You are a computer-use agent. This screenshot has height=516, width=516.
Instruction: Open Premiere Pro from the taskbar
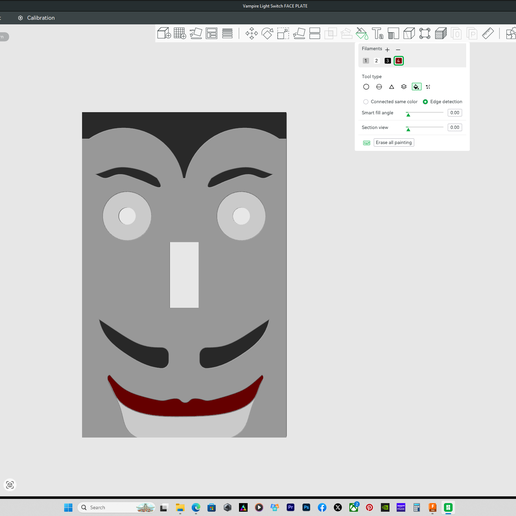tap(290, 507)
